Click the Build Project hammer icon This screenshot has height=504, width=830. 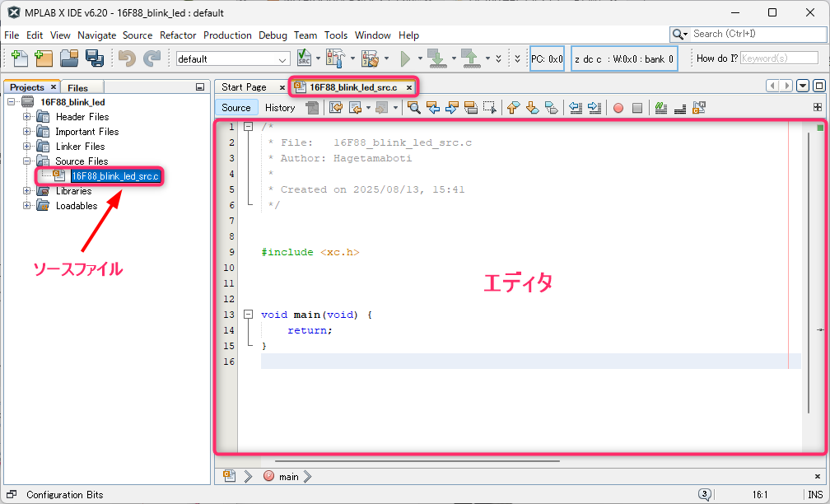(x=336, y=58)
